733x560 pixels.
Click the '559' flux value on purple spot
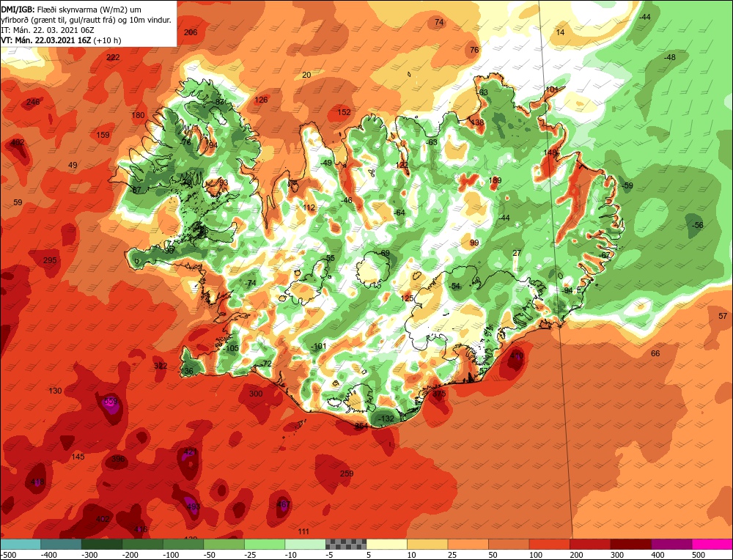click(x=111, y=401)
